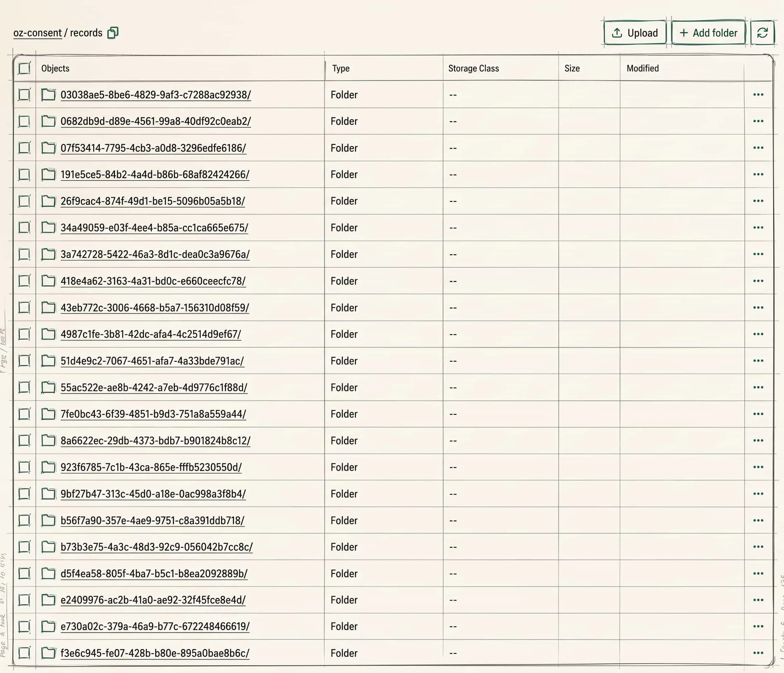The image size is (784, 673).
Task: Open more actions for 0682db9d-d89e-4561-99a8-40df92c0eab2/
Action: point(758,121)
